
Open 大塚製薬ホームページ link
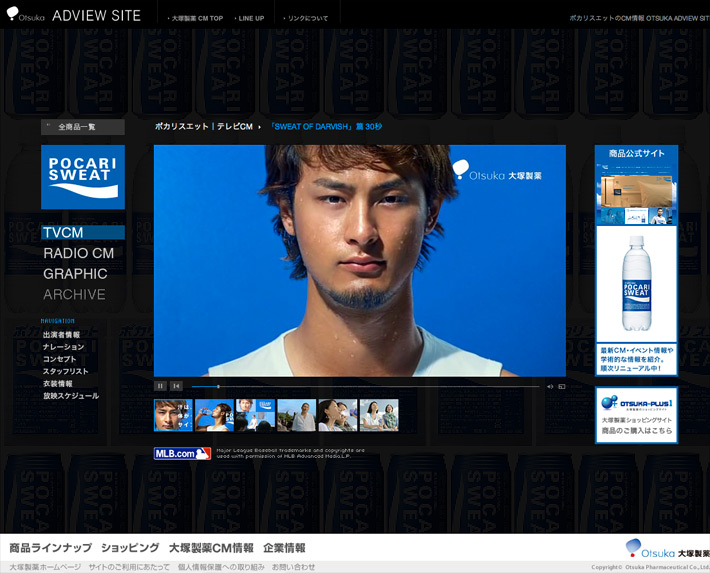[x=45, y=567]
